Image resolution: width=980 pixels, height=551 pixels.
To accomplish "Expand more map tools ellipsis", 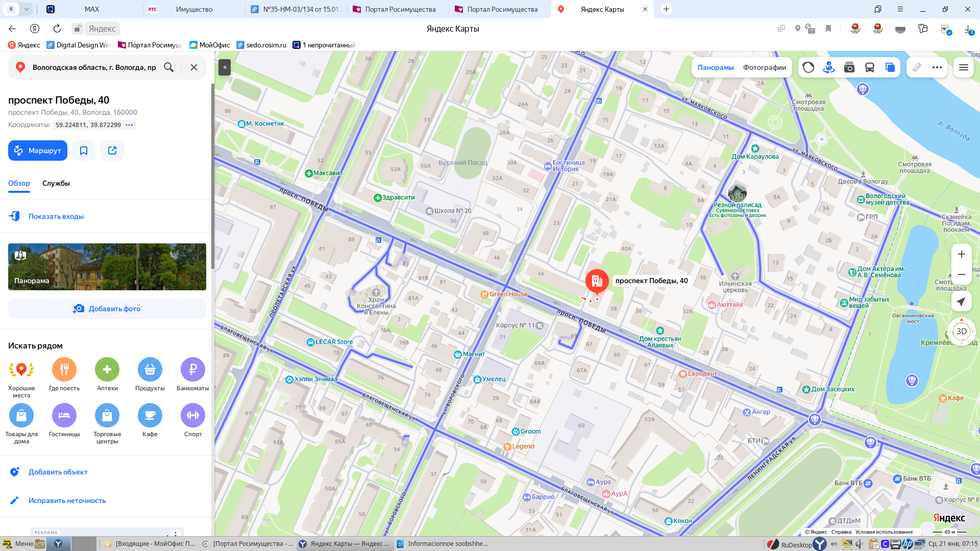I will coord(937,67).
